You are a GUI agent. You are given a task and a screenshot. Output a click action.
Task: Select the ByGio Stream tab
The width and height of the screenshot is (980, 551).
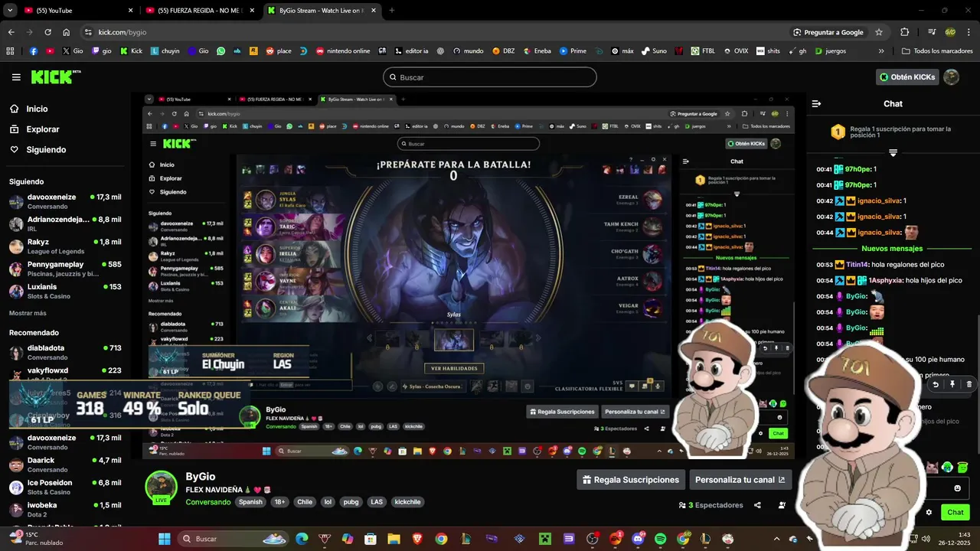pyautogui.click(x=322, y=10)
